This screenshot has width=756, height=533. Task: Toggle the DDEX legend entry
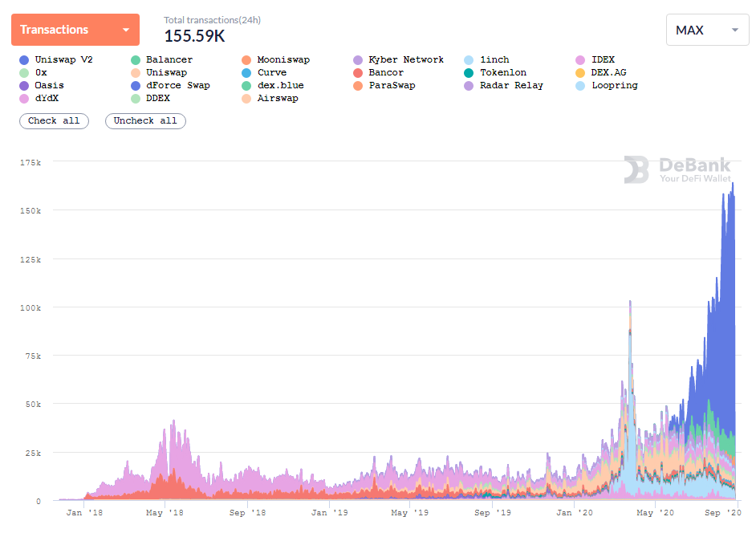[x=150, y=99]
